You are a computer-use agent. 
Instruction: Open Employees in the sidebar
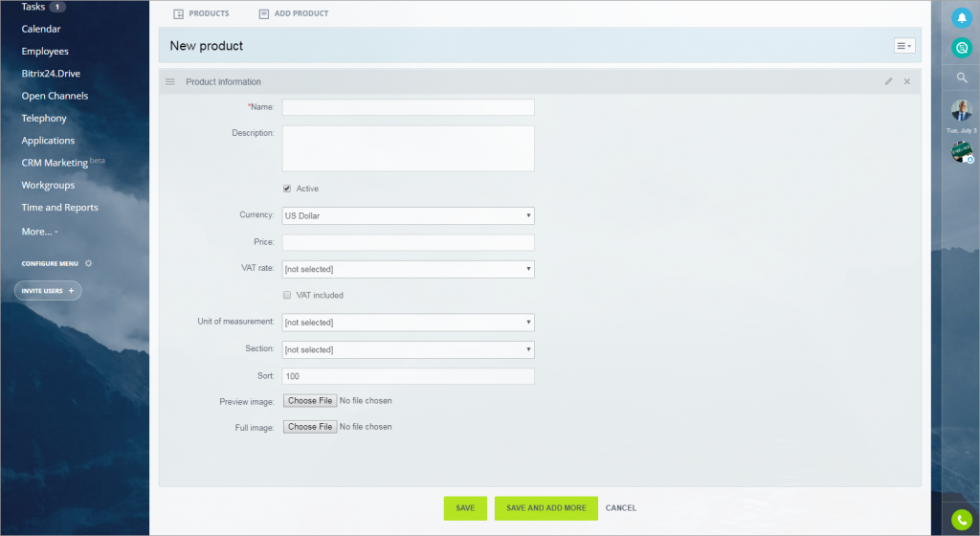pos(45,52)
